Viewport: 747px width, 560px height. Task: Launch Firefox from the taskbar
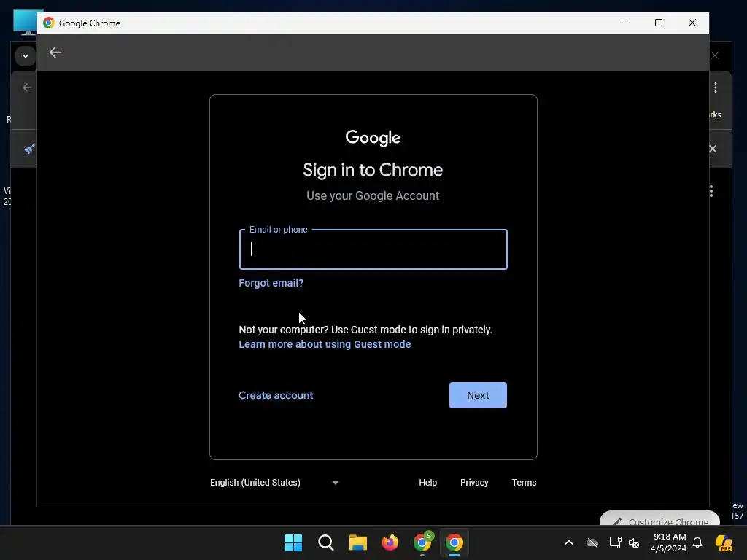[390, 542]
